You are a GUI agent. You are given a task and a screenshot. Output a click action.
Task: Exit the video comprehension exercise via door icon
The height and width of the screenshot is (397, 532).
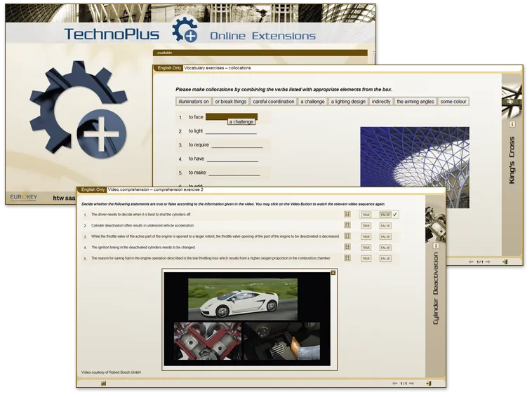(x=429, y=384)
